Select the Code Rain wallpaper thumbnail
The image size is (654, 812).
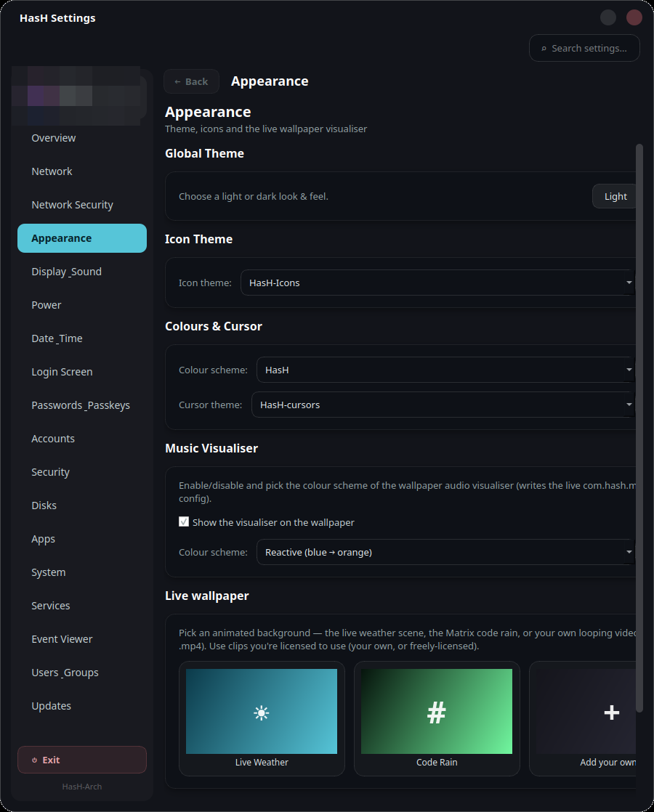coord(436,711)
